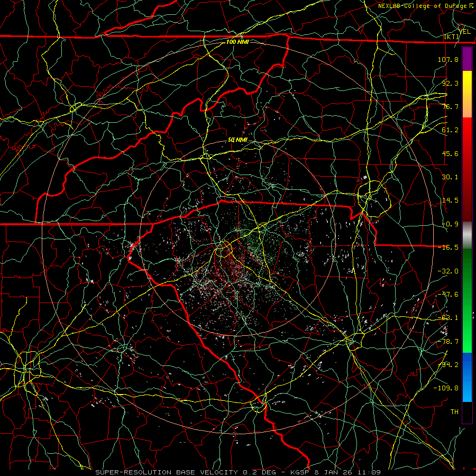This screenshot has width=476, height=476.
Task: Click the '[KT]' units label
Action: pyautogui.click(x=452, y=36)
